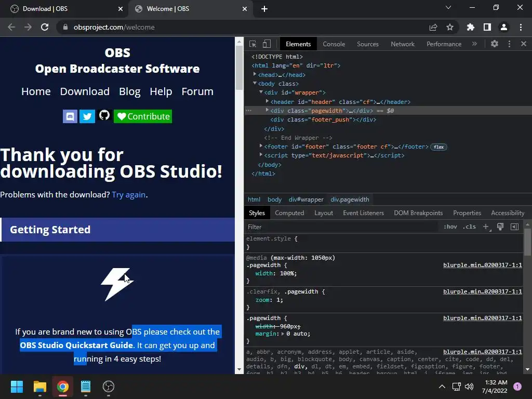This screenshot has width=532, height=399.
Task: Collapse the body element node
Action: tap(255, 83)
